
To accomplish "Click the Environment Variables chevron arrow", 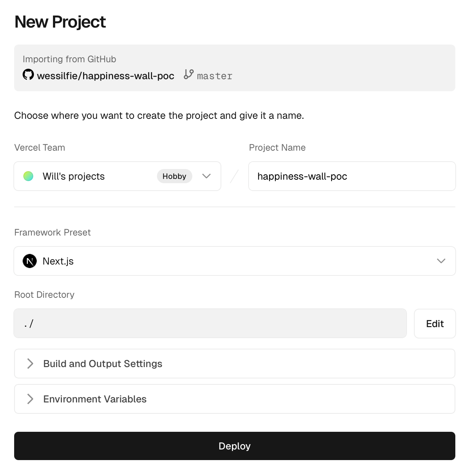I will click(x=30, y=399).
